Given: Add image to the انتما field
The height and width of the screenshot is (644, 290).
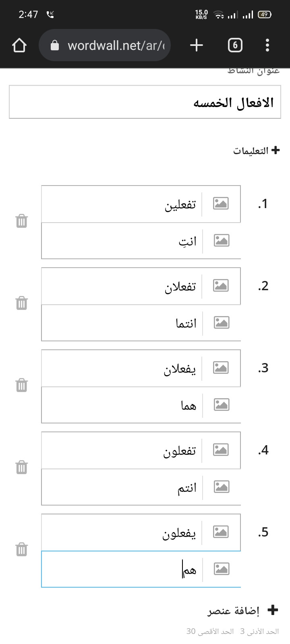Looking at the screenshot, I should [x=221, y=323].
